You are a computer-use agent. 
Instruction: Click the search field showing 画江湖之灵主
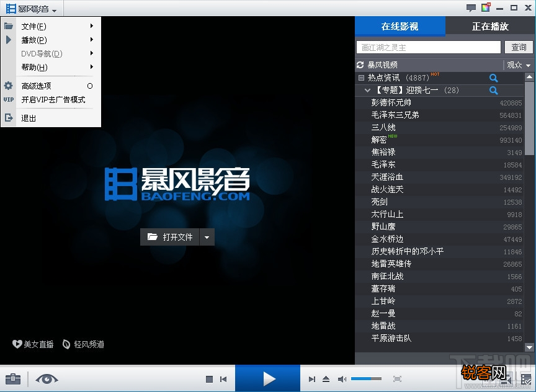tap(428, 48)
